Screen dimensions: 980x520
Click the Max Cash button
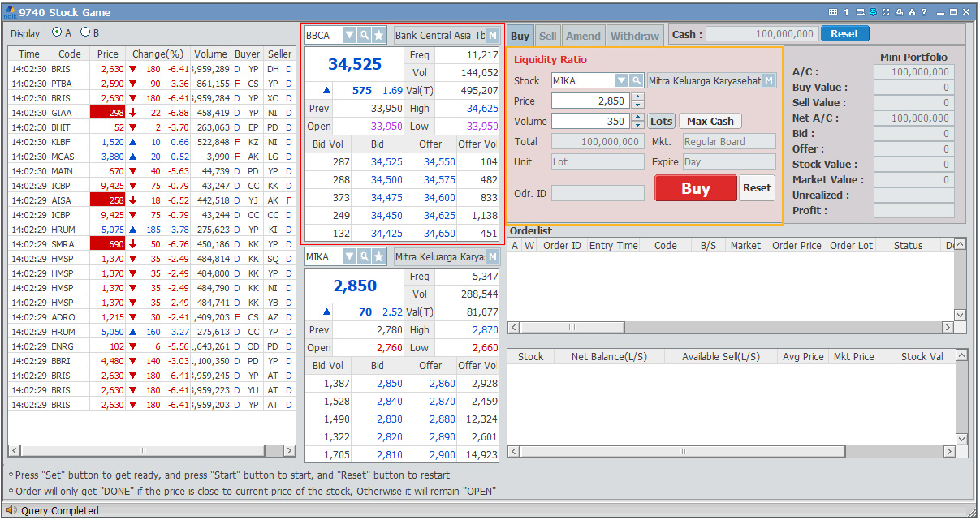tap(710, 121)
